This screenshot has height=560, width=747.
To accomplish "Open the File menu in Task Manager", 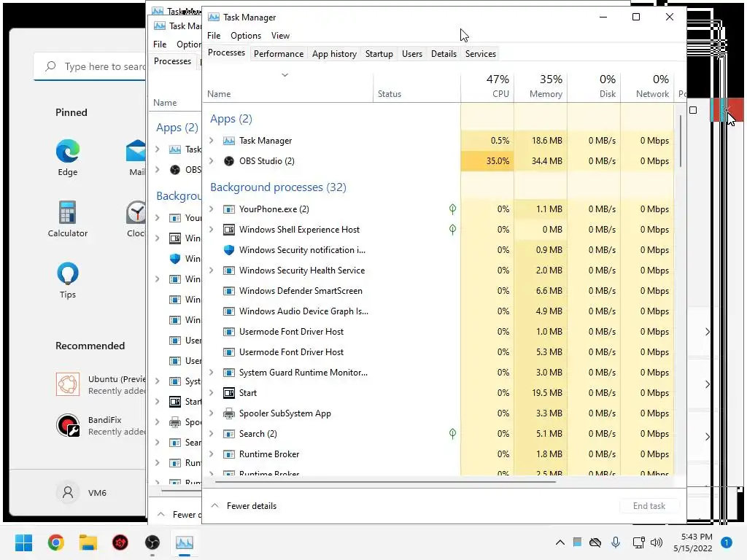I will point(214,36).
